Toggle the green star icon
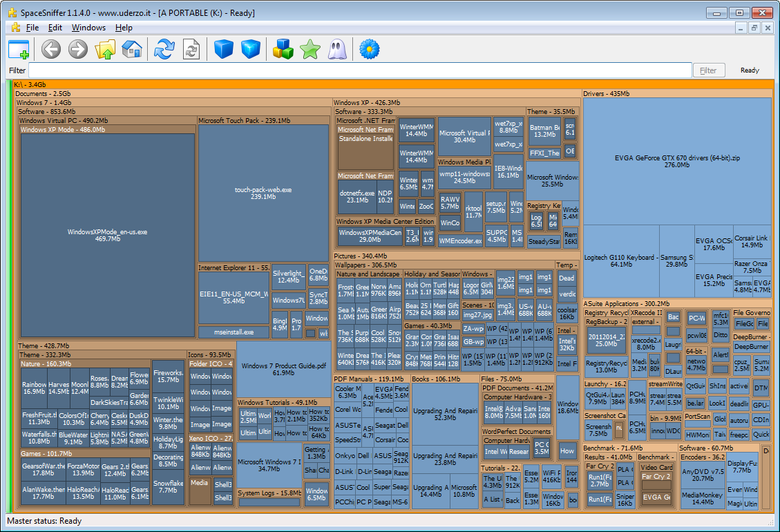Viewport: 780px width, 532px height. [x=310, y=49]
